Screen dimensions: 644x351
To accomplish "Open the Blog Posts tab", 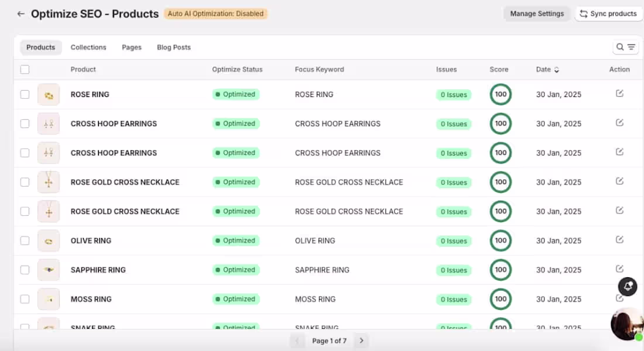I will (174, 47).
